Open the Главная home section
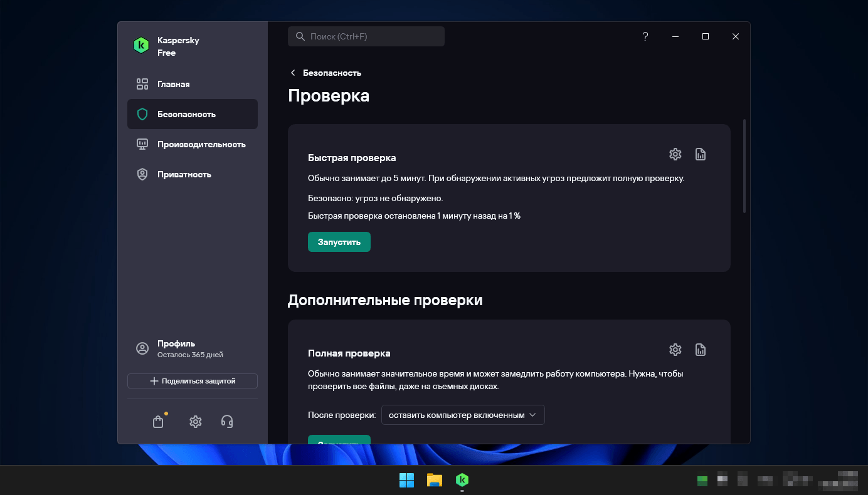Viewport: 868px width, 495px height. point(193,84)
